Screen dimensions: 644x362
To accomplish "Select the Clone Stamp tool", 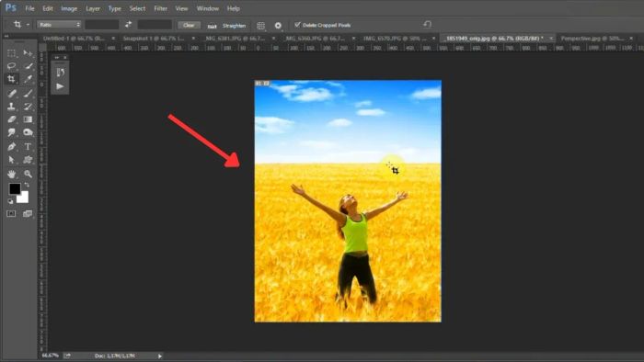I will tap(11, 107).
